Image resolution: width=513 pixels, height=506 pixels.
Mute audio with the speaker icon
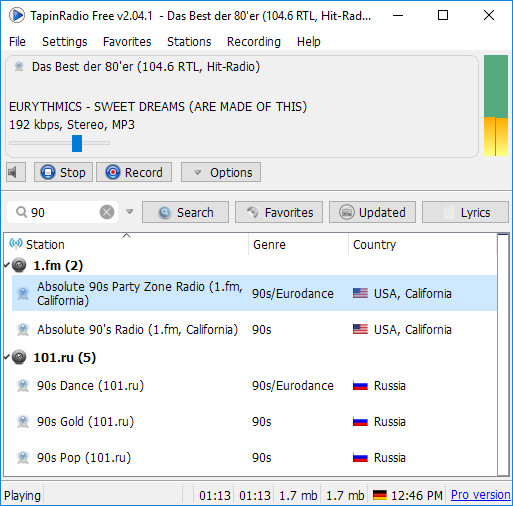16,172
